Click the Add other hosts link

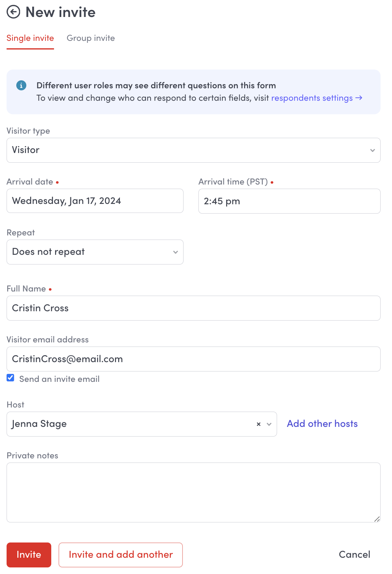click(322, 424)
